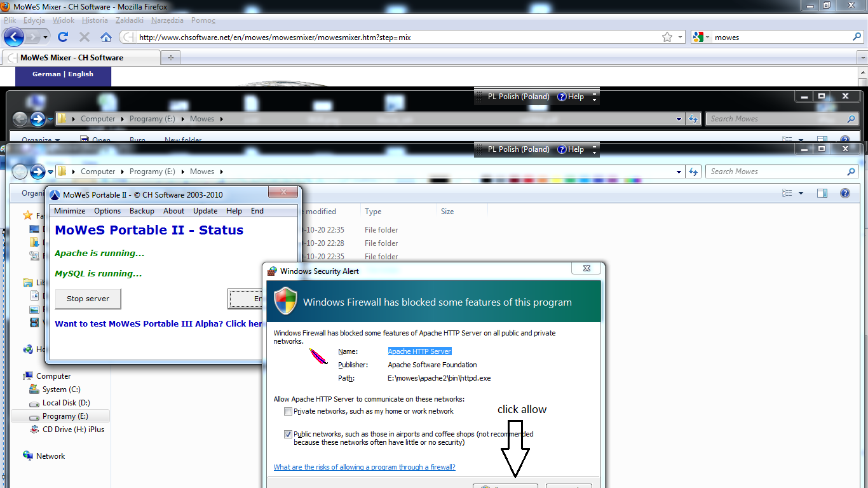Open the Zakładki menu in Firefox
This screenshot has width=868, height=488.
(129, 20)
